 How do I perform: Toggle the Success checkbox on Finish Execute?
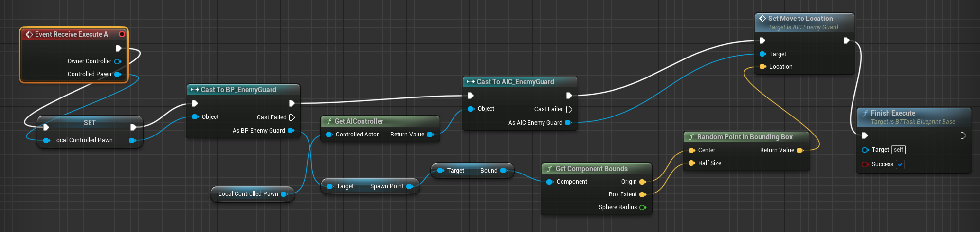point(900,164)
